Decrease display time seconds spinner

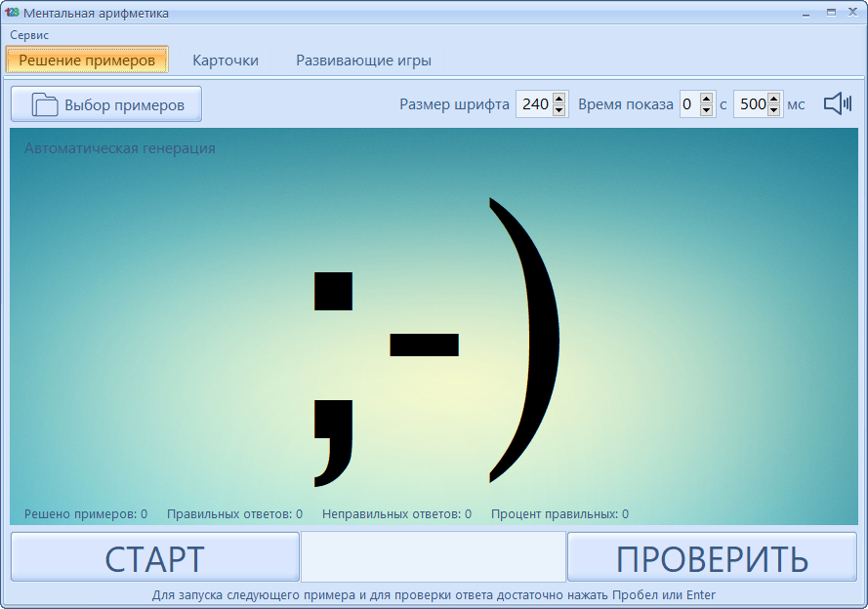(706, 110)
